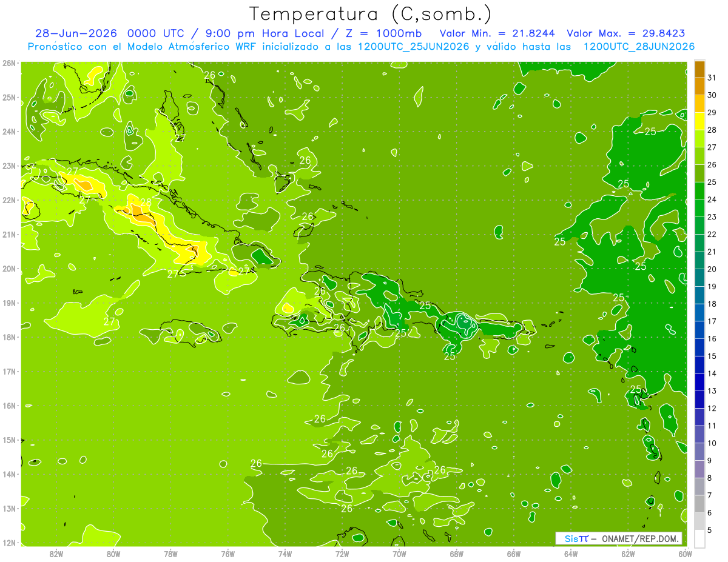Click the latitude label "16N"
Screen dimensions: 728x562
[9, 406]
